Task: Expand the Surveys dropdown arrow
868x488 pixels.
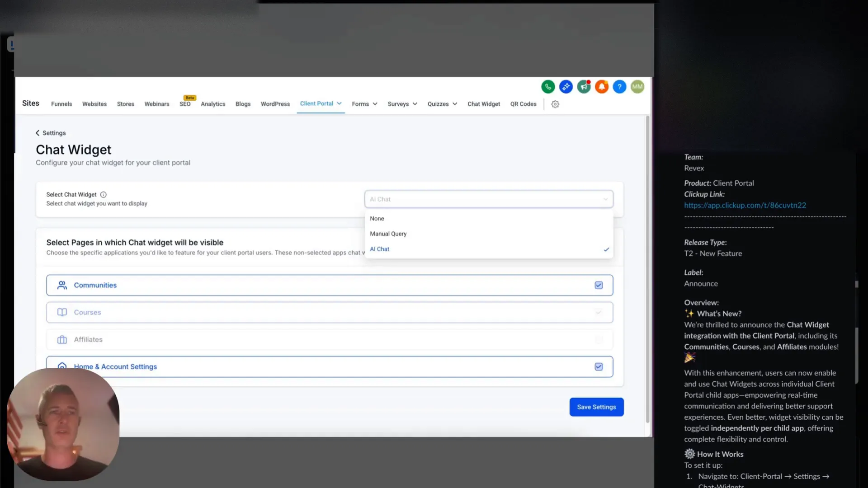Action: click(x=415, y=104)
